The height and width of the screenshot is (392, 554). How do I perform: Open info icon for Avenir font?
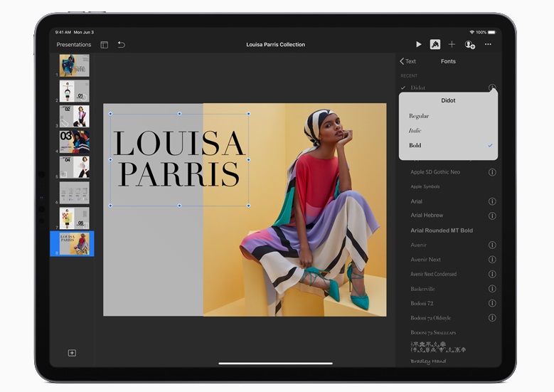click(492, 245)
